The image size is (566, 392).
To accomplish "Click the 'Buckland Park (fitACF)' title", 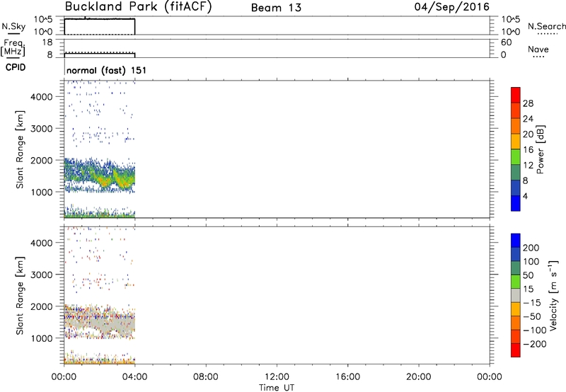I will pyautogui.click(x=138, y=6).
